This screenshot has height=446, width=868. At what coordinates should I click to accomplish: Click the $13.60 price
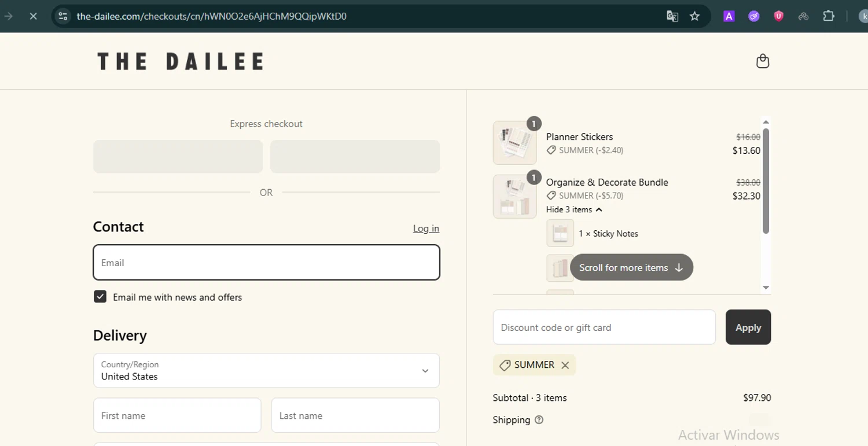click(746, 150)
